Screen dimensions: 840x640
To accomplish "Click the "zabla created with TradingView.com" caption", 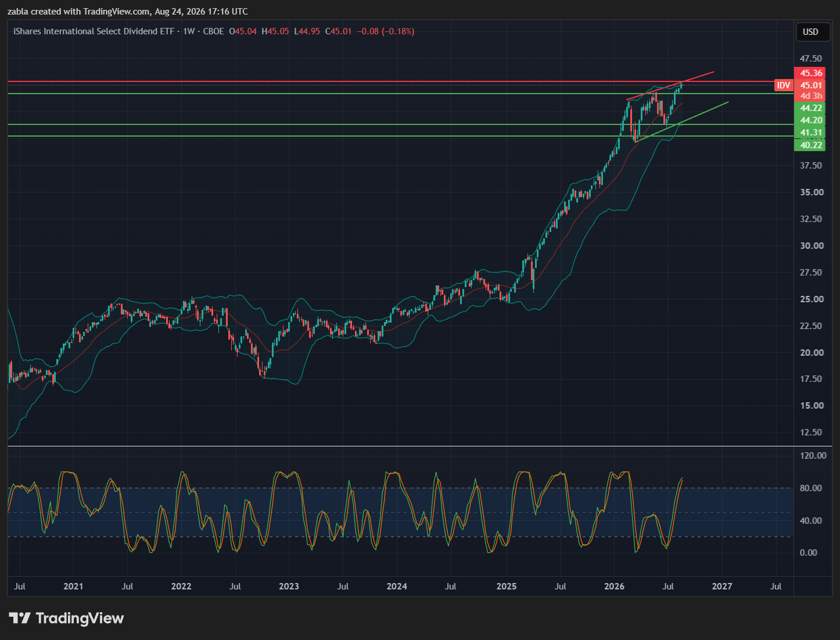I will (78, 12).
